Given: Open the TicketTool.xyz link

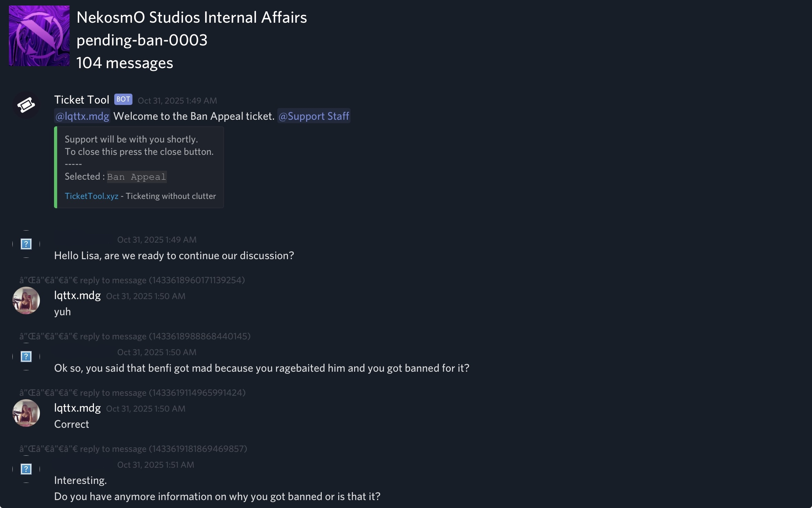Looking at the screenshot, I should (x=92, y=196).
